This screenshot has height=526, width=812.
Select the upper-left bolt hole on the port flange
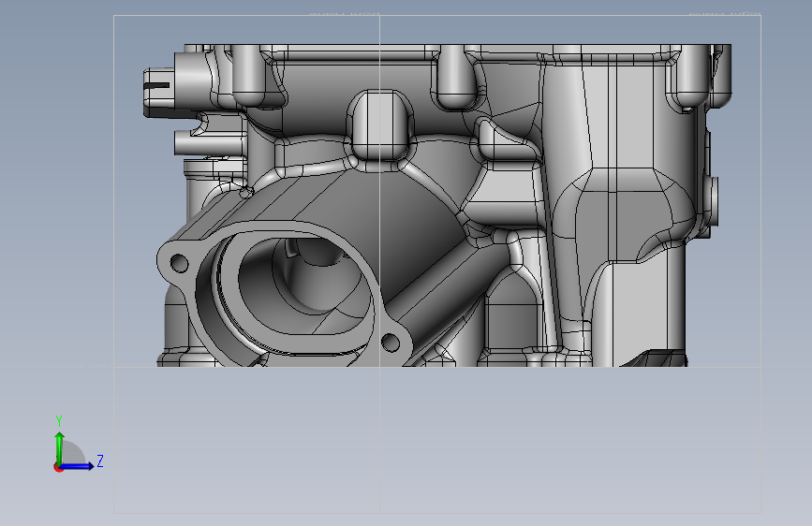click(x=179, y=263)
